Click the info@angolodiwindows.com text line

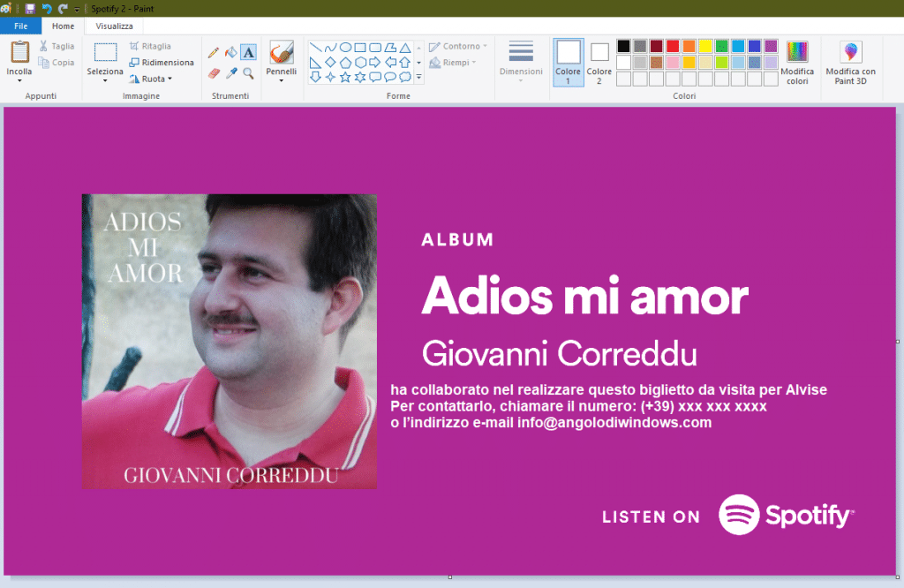[x=551, y=423]
